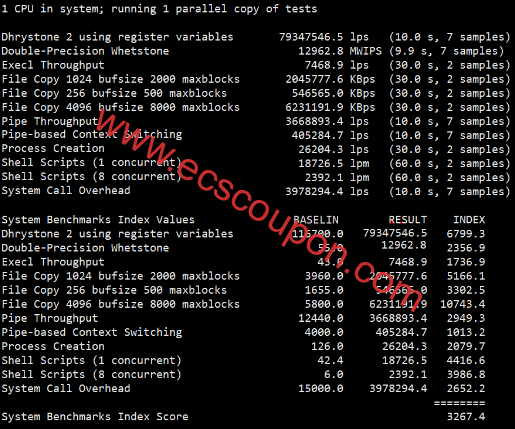Click Shell Scripts (1 concurrent) 18726.5 lpm
This screenshot has width=515, height=429.
(x=333, y=163)
